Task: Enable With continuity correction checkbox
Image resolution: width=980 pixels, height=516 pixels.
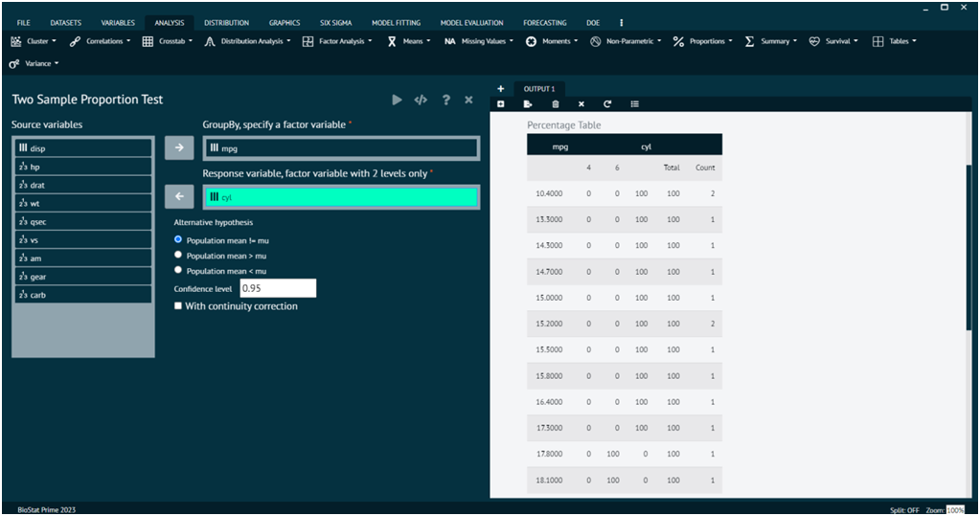Action: click(x=178, y=306)
